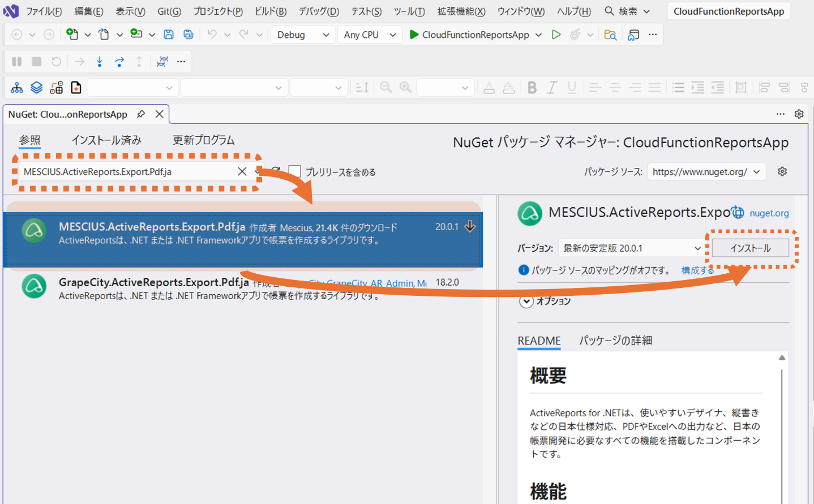This screenshot has height=504, width=814.
Task: Click the stop debugging square icon
Action: pos(37,61)
